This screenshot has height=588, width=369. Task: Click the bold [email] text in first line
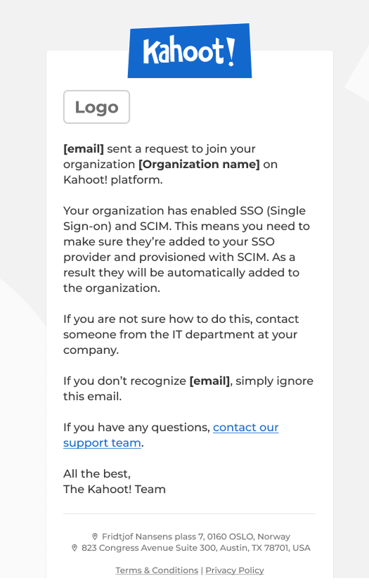84,149
